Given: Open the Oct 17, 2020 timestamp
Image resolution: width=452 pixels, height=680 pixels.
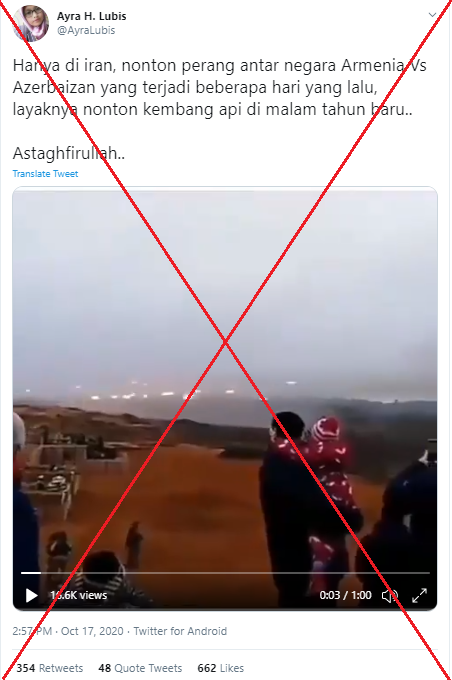Looking at the screenshot, I should coord(92,631).
